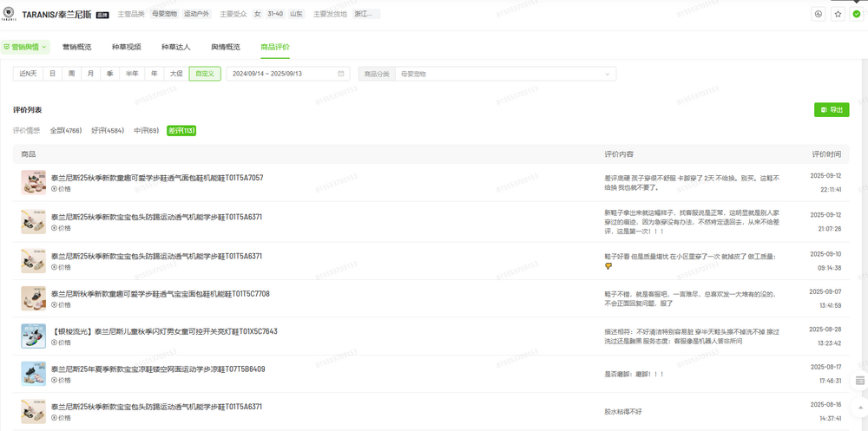
Task: Click the review timestamp 2025-09-07 13:41:59
Action: tap(825, 298)
